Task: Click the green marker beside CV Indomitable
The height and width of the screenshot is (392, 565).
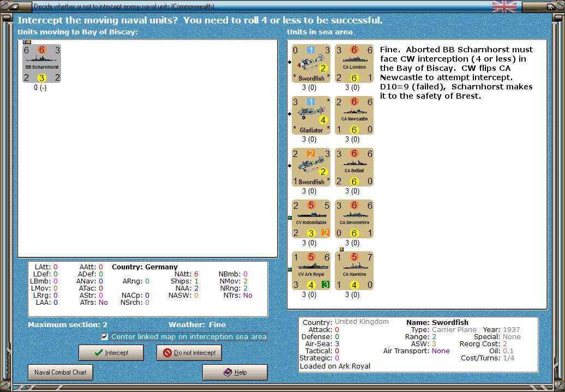Action: [x=290, y=218]
